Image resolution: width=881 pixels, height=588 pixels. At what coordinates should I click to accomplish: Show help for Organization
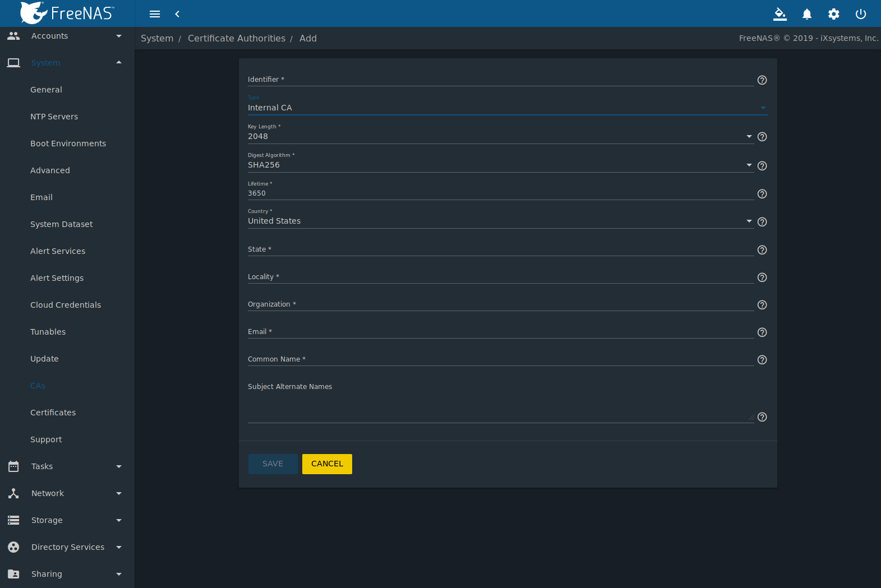[x=762, y=305]
